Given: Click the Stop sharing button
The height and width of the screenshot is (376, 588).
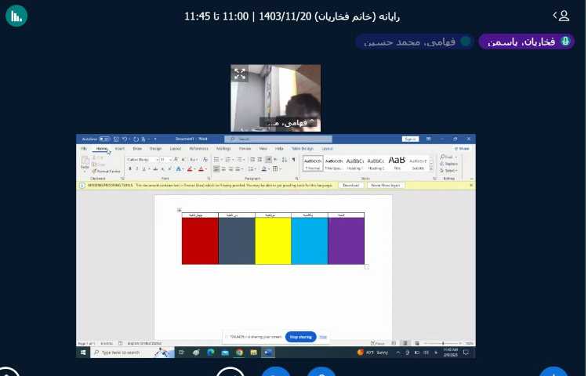Looking at the screenshot, I should click(x=301, y=337).
